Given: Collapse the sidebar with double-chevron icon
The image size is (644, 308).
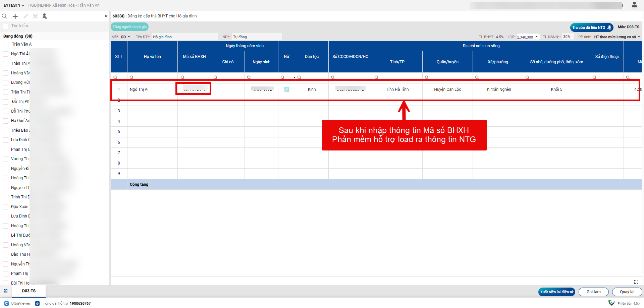Looking at the screenshot, I should pos(106,16).
